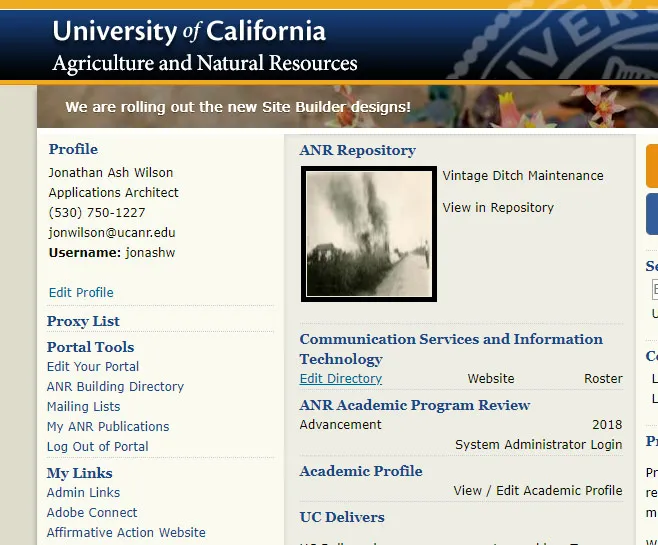Open My ANR Publications
This screenshot has width=658, height=545.
tap(108, 427)
